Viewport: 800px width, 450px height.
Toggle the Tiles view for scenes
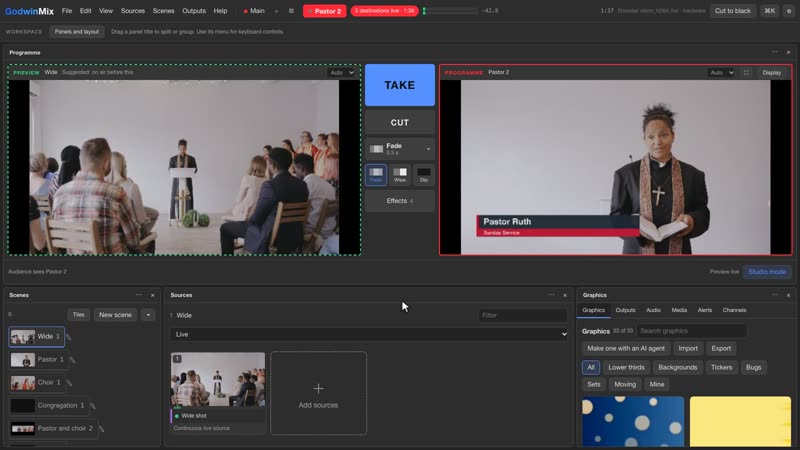coord(78,315)
